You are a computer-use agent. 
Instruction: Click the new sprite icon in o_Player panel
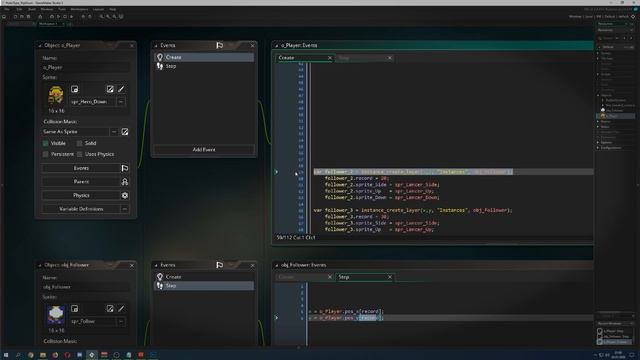74,89
